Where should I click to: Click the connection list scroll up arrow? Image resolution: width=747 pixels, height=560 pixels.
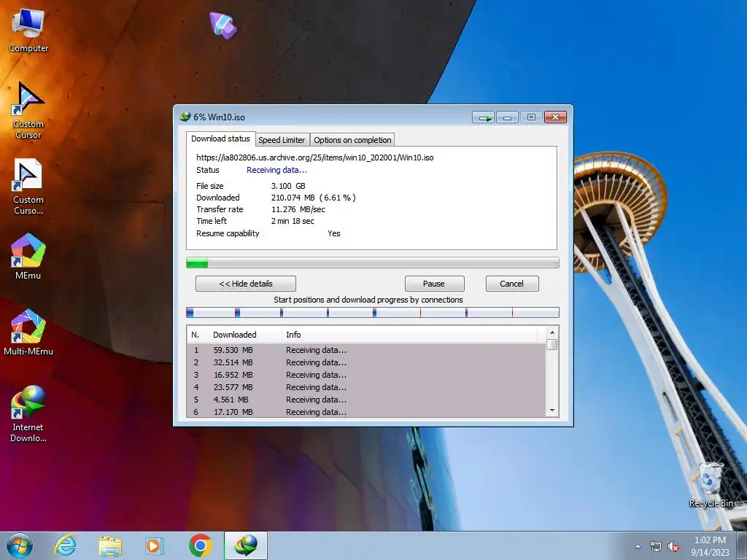click(x=552, y=332)
